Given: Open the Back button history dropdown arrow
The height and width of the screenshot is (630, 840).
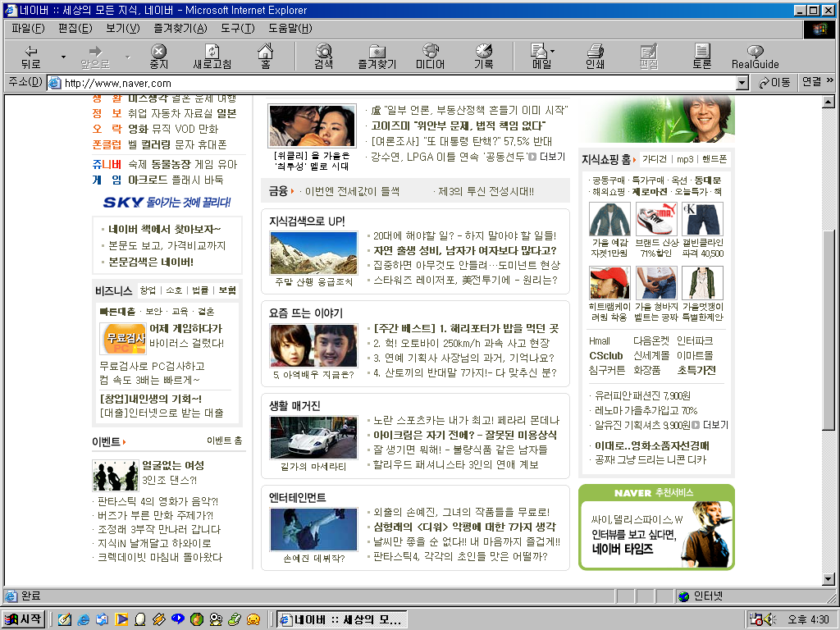Looking at the screenshot, I should pos(63,57).
